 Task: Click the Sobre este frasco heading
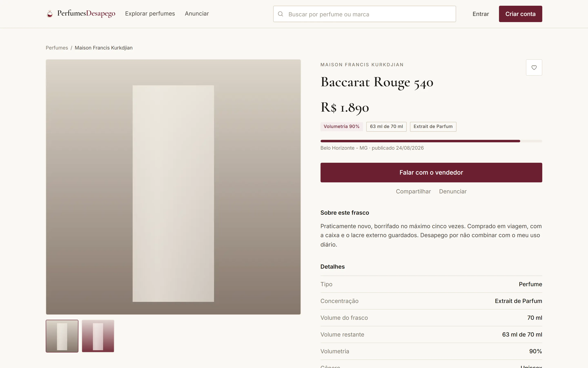pos(345,213)
